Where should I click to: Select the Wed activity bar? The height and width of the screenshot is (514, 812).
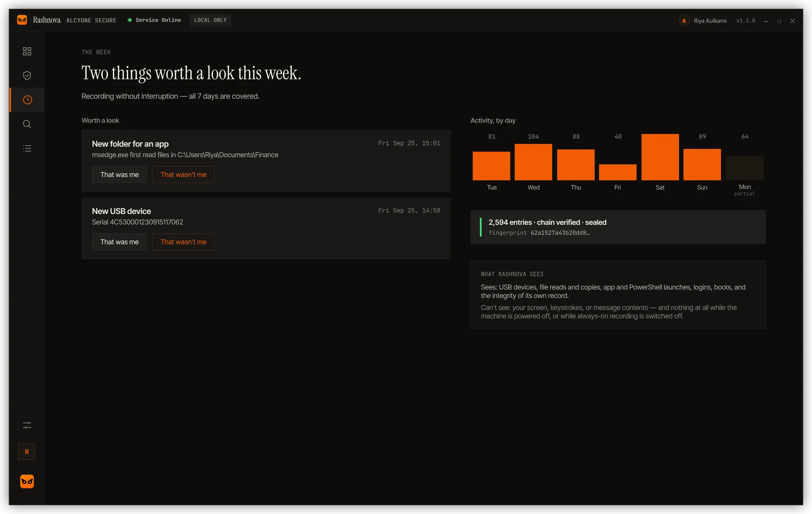[533, 162]
